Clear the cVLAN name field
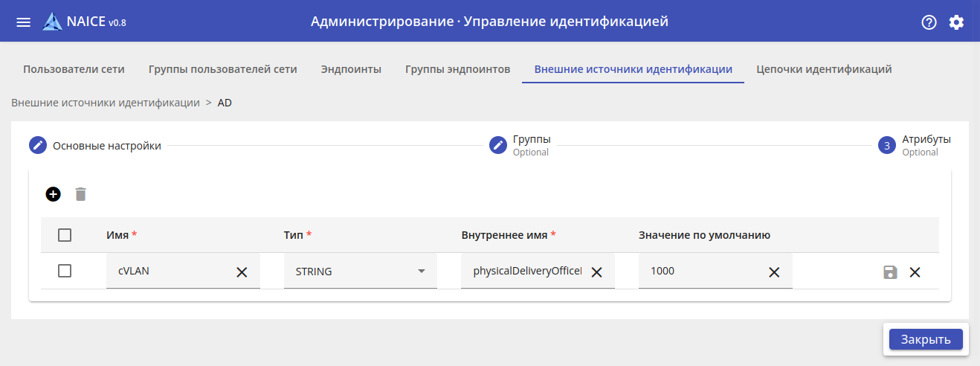Image resolution: width=980 pixels, height=366 pixels. 242,272
